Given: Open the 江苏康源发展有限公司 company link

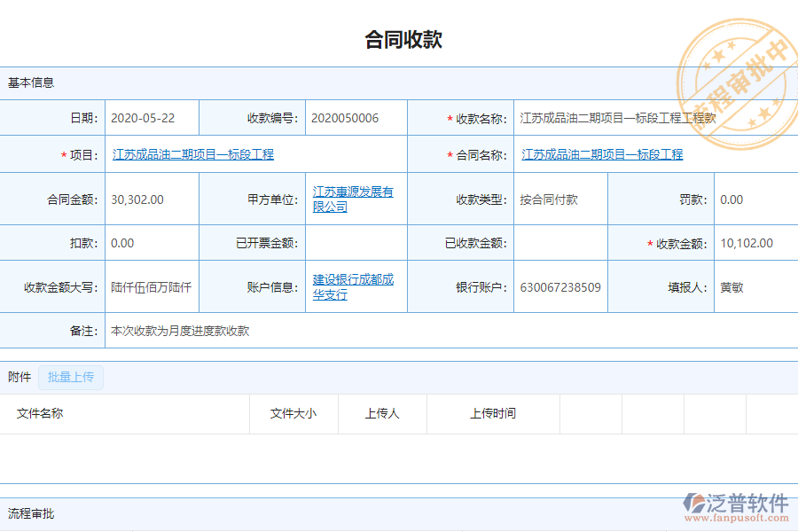Looking at the screenshot, I should coord(351,199).
